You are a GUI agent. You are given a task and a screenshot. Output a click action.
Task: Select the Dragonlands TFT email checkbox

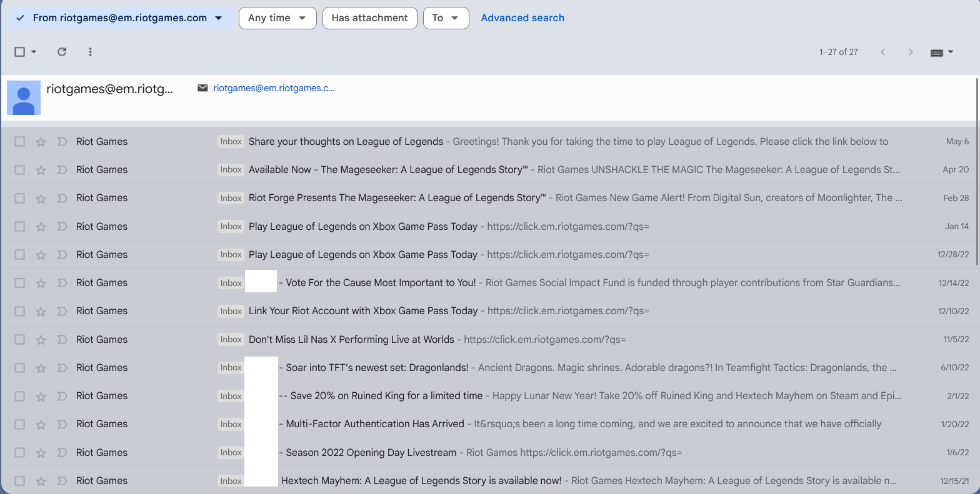(20, 368)
